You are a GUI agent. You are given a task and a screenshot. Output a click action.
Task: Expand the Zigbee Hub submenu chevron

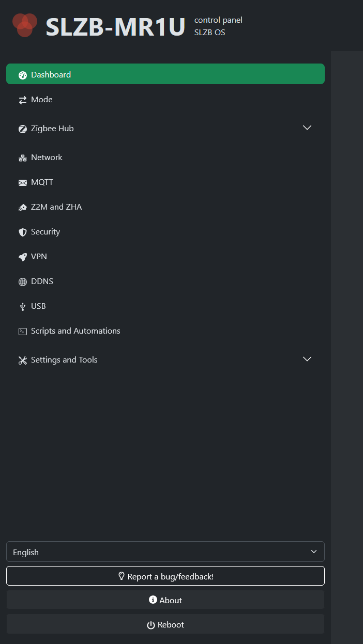(x=307, y=128)
